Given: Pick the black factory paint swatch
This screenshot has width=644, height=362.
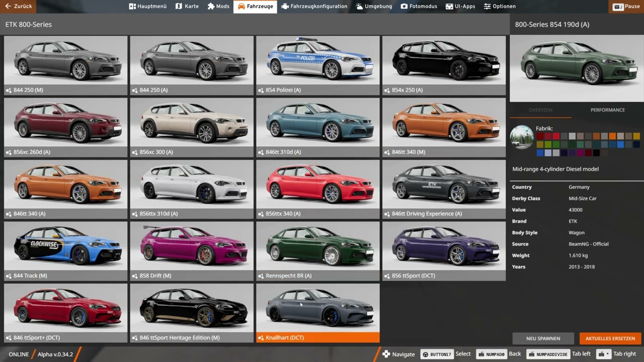Looking at the screenshot, I should coord(596,153).
